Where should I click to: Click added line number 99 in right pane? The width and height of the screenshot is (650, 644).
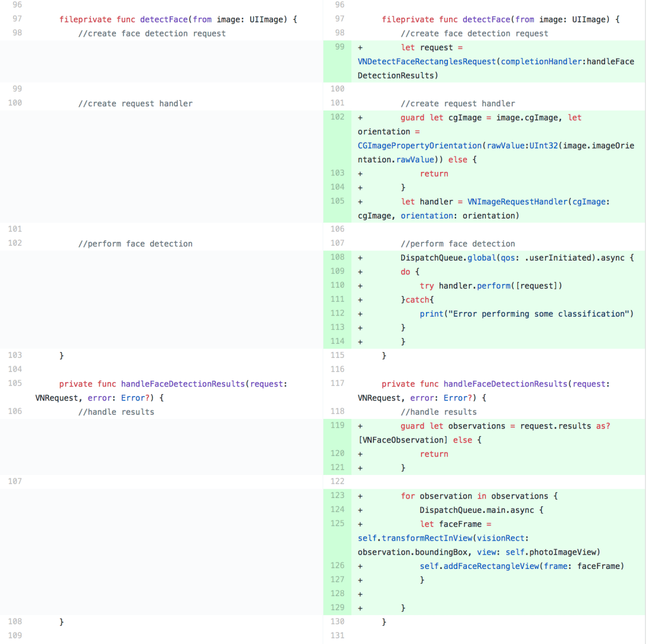(x=339, y=47)
